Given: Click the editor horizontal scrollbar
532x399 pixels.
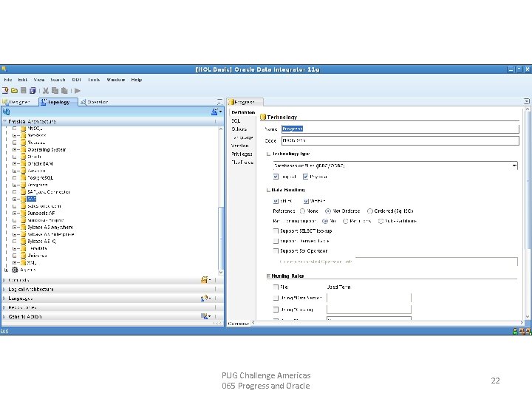Looking at the screenshot, I should click(388, 323).
